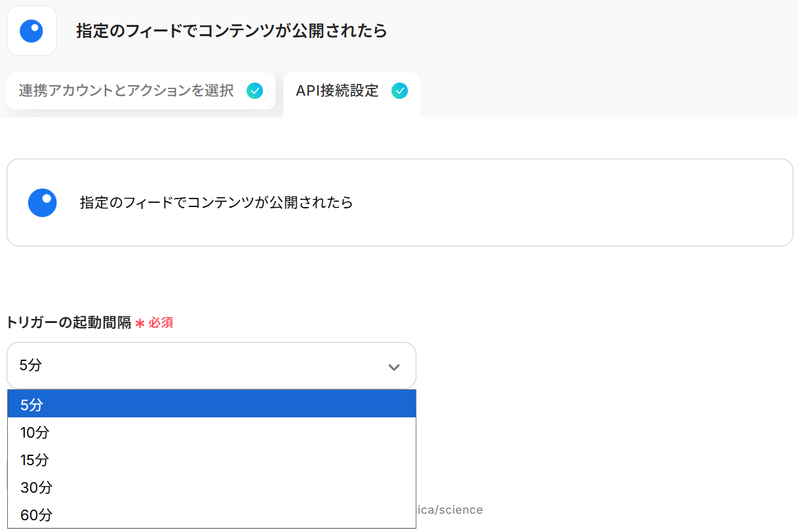This screenshot has height=532, width=798.
Task: Click the partially hidden ica/science hint text
Action: pos(450,510)
